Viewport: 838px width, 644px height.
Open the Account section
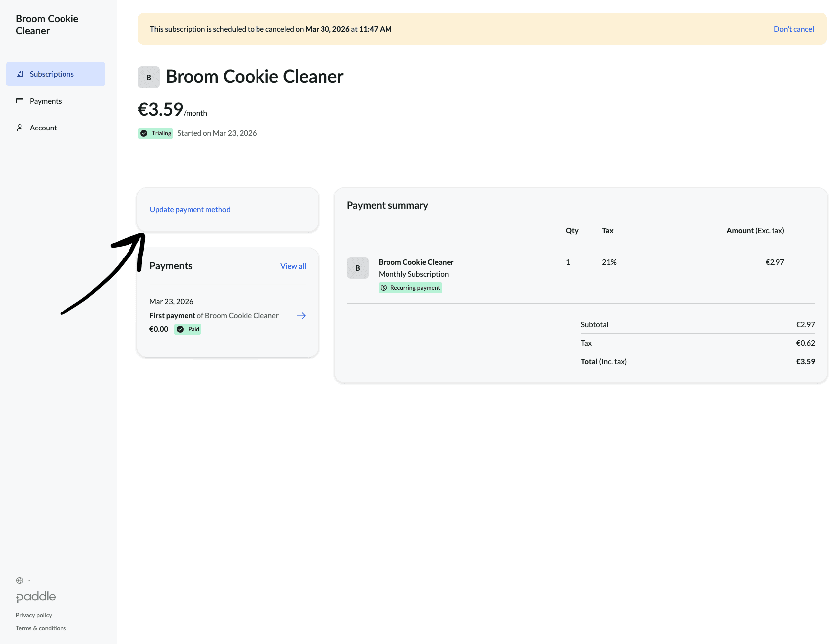(x=43, y=128)
